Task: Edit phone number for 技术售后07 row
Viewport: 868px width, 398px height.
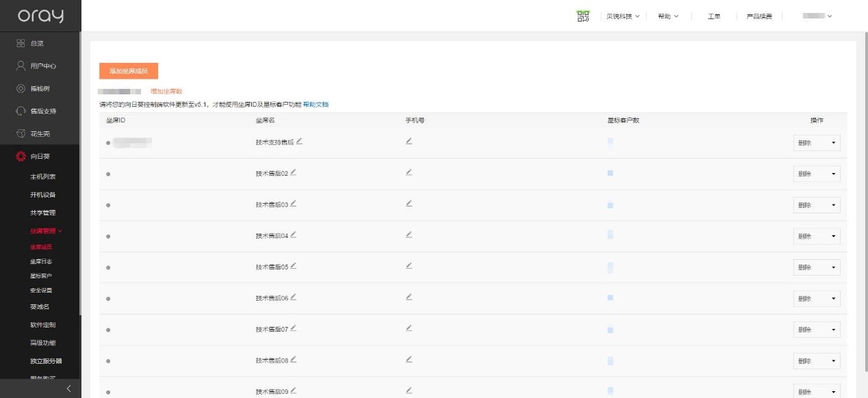Action: click(409, 328)
